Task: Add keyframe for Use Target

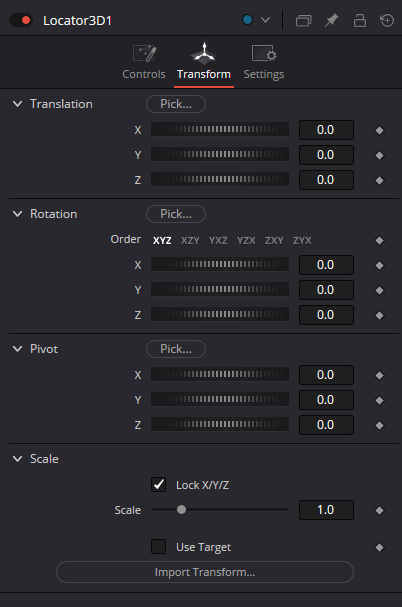Action: pyautogui.click(x=380, y=547)
